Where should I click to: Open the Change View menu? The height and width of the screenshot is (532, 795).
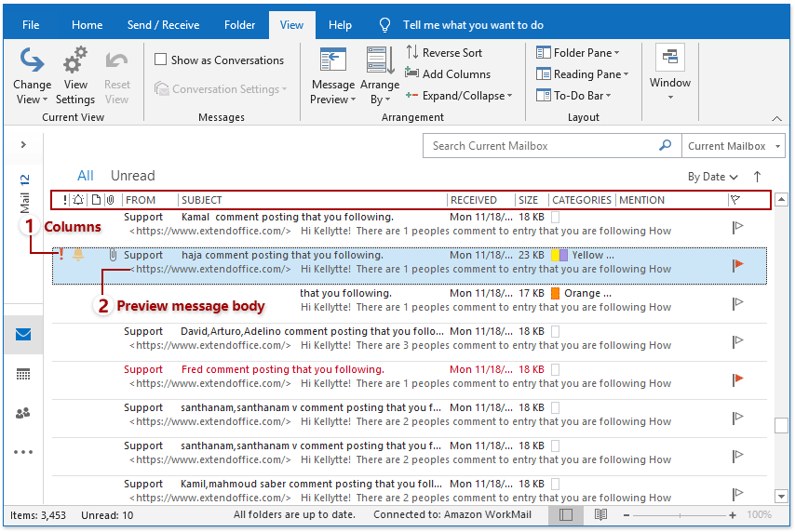tap(33, 76)
